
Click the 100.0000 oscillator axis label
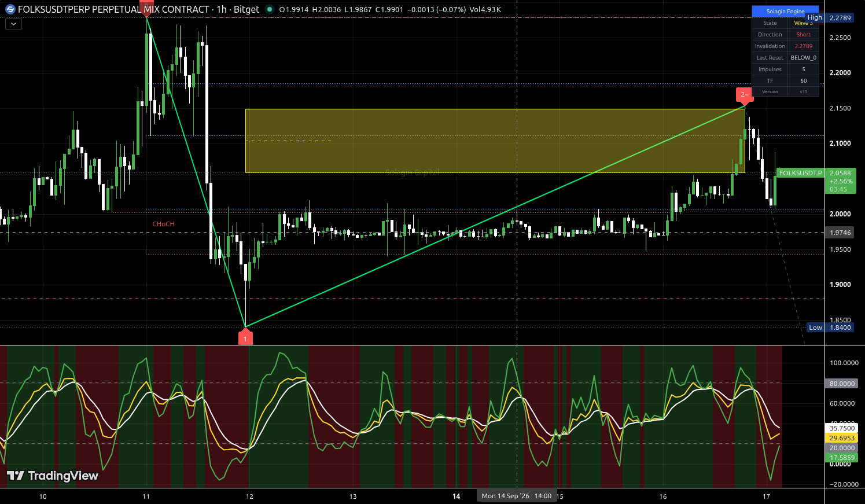pos(844,363)
